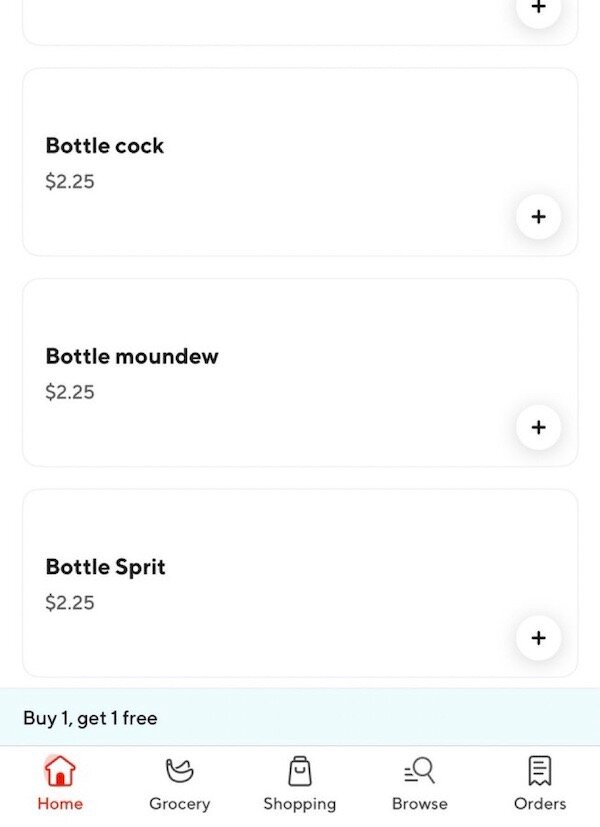Screen dimensions: 600x827
Task: Open the Bottle Sprit item title
Action: tap(105, 567)
